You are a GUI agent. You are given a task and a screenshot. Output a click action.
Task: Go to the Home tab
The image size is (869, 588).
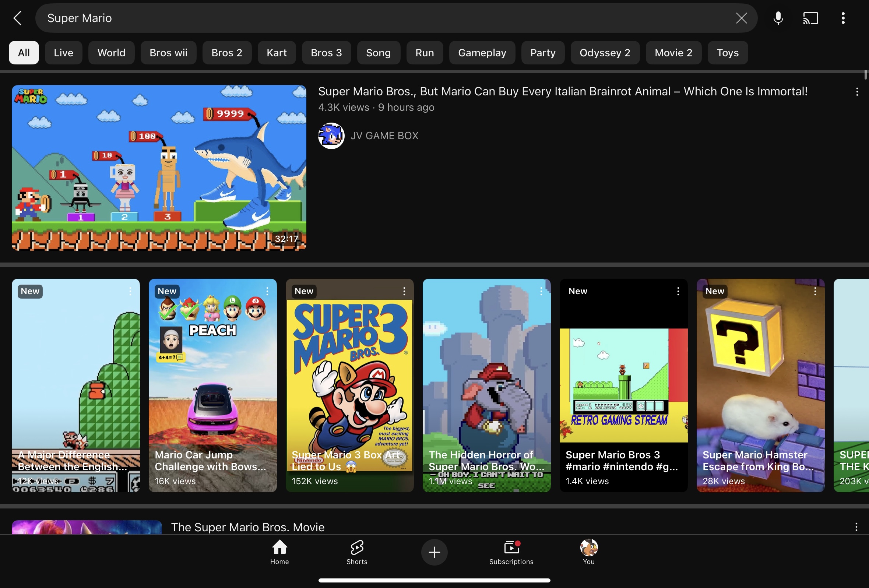pyautogui.click(x=279, y=552)
